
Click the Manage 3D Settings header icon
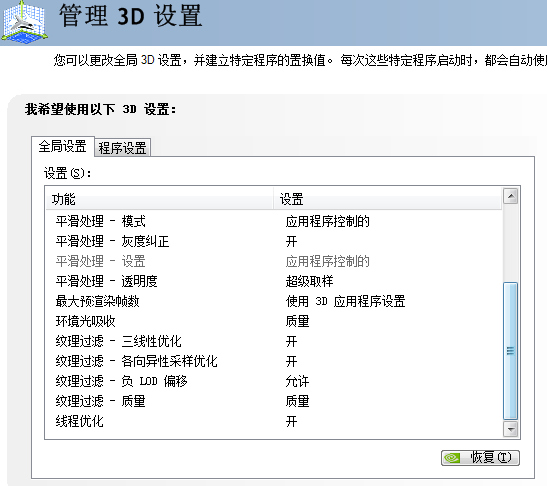[x=24, y=23]
